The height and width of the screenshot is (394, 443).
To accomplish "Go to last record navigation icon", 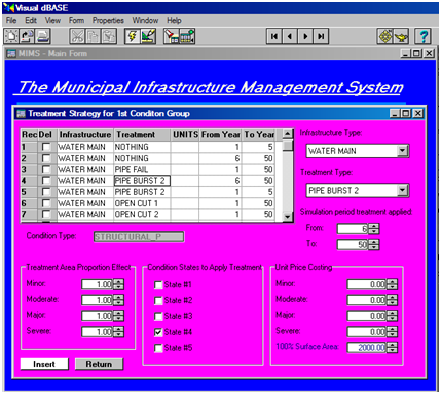I will (x=321, y=36).
